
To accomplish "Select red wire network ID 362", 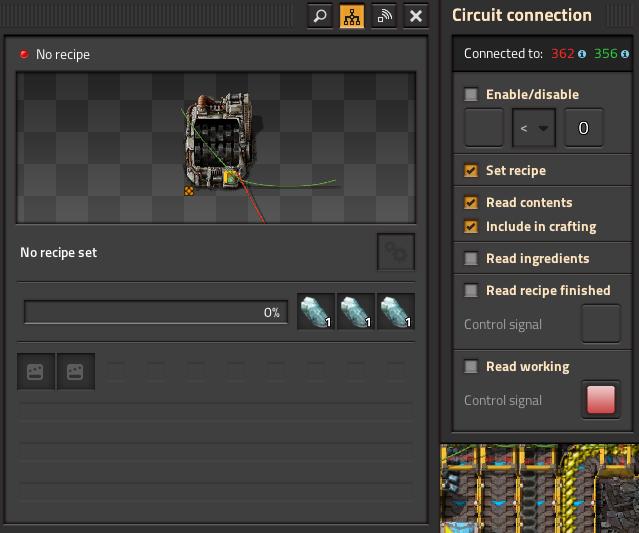I will 563,53.
